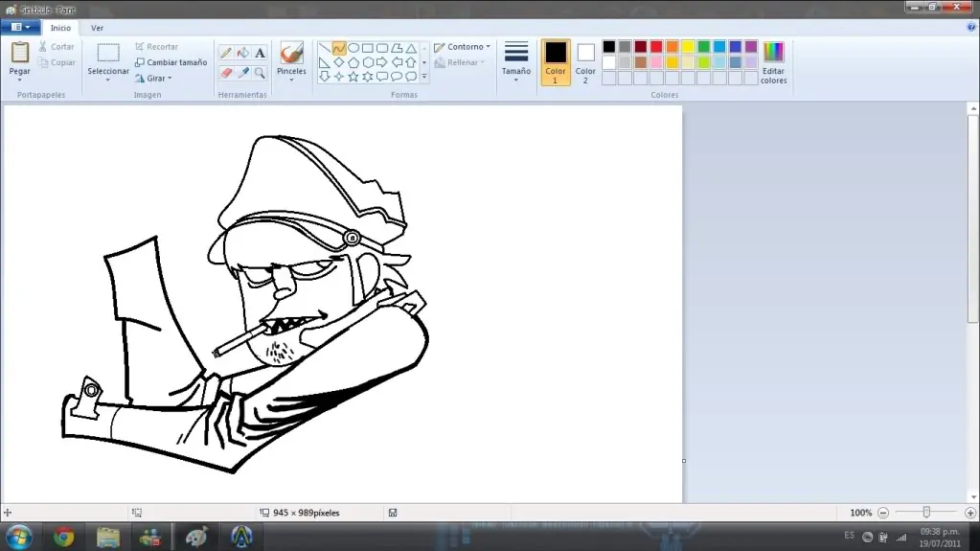This screenshot has width=980, height=551.
Task: Open the Windows Start button
Action: pos(19,538)
